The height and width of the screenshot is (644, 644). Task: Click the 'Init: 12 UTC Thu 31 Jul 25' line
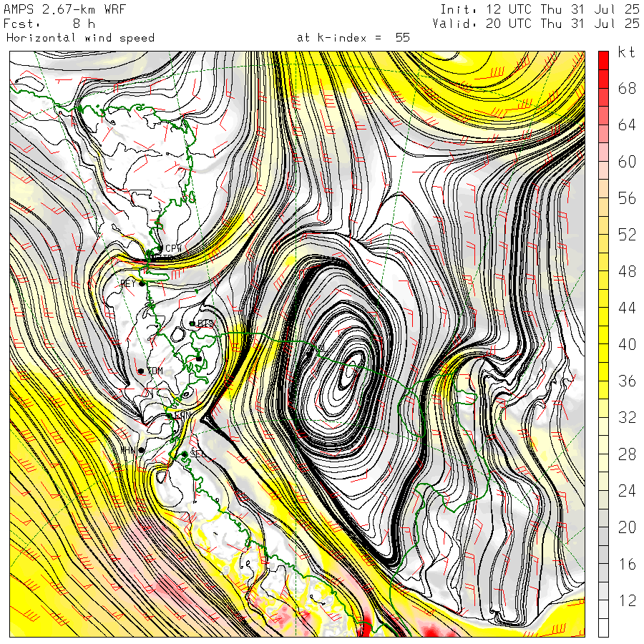click(540, 9)
